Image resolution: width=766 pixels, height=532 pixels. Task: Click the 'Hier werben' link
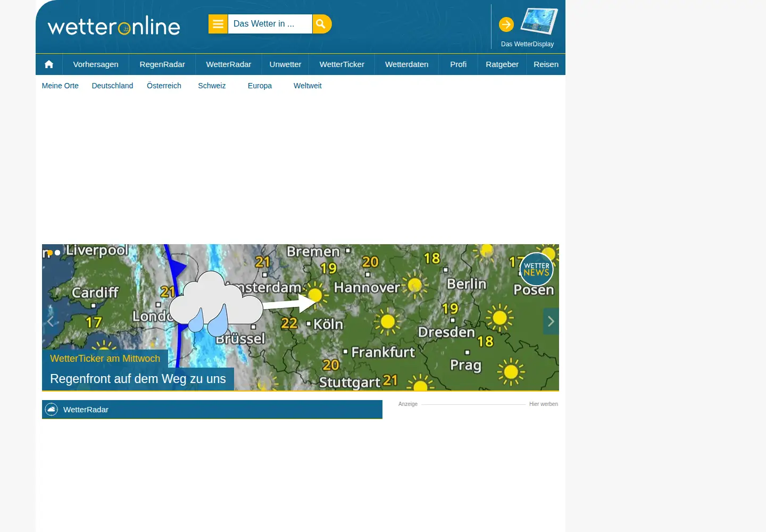click(544, 404)
